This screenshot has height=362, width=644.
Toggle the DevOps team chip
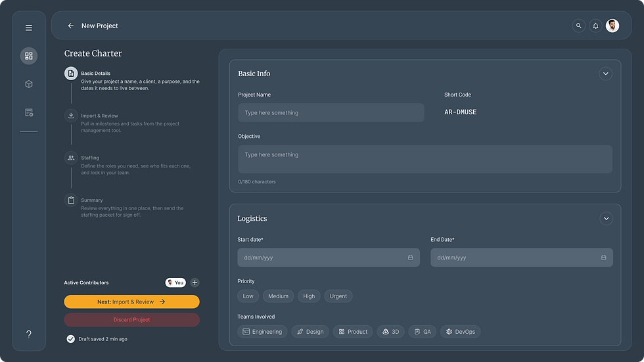coord(461,332)
